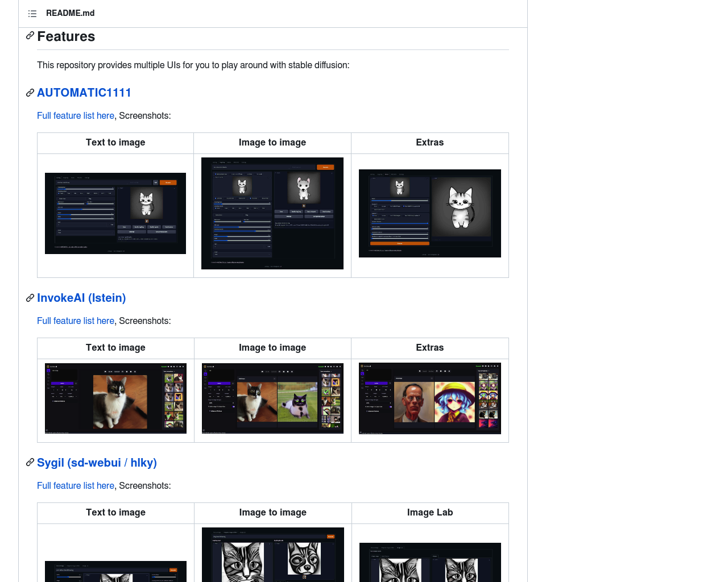Viewport: 728px width, 582px height.
Task: View AUTOMATIC1111 Text to image screenshot
Action: click(x=115, y=213)
